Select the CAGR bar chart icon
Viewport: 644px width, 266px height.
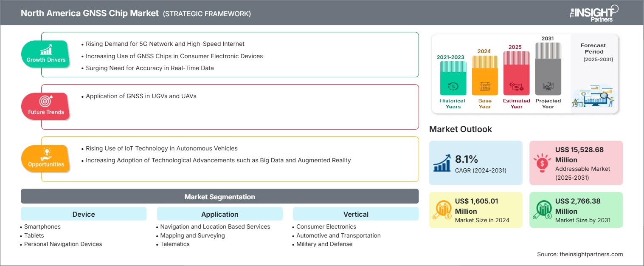tap(442, 163)
